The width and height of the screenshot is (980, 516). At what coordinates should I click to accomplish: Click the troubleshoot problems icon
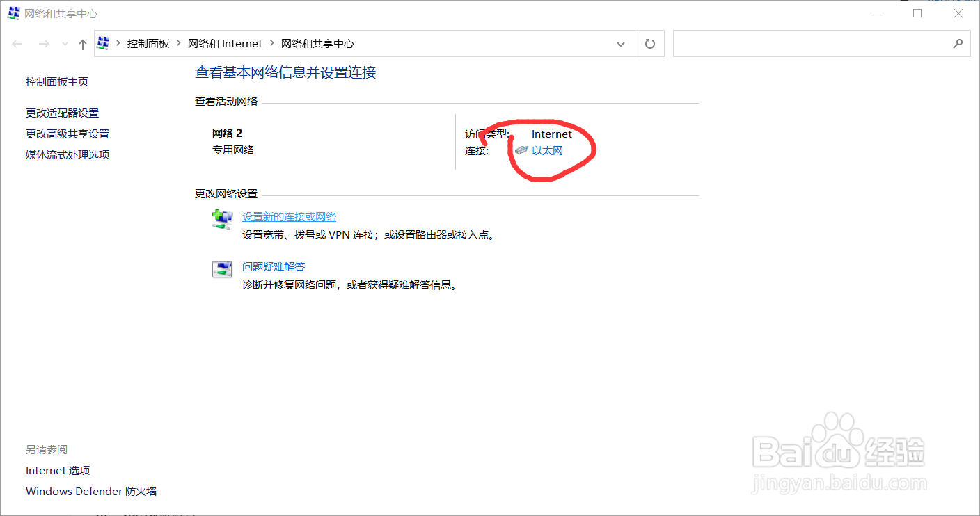[222, 269]
